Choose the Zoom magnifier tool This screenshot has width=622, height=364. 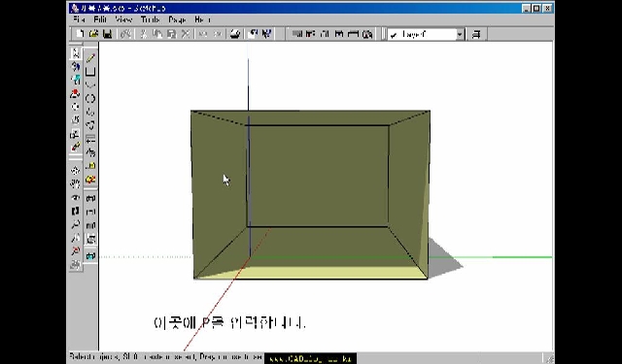(x=76, y=224)
